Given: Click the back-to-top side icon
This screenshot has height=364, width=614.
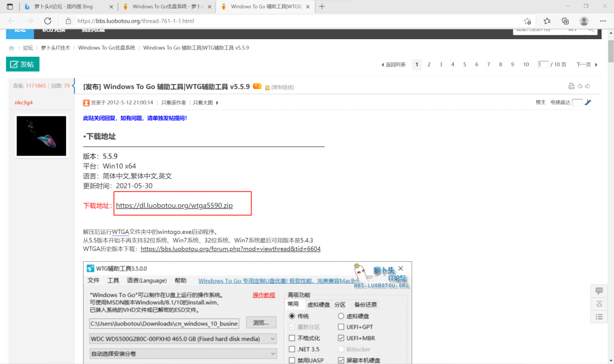Looking at the screenshot, I should tap(599, 304).
